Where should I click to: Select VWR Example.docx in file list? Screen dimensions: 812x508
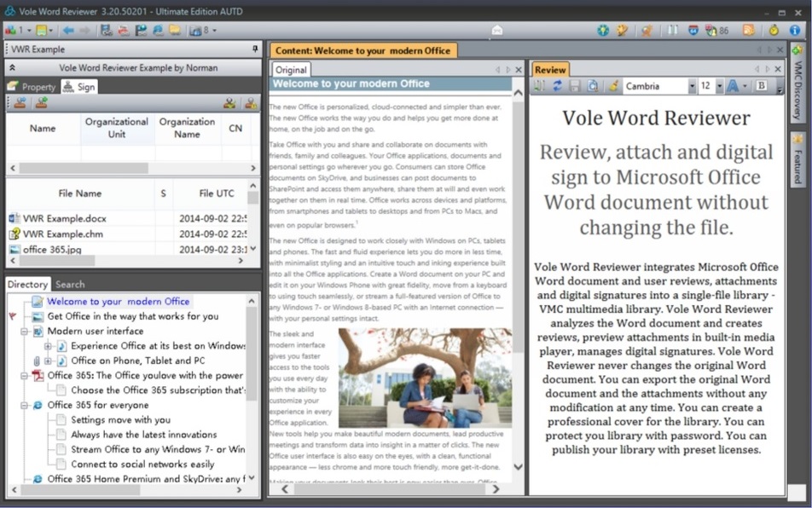pos(65,218)
